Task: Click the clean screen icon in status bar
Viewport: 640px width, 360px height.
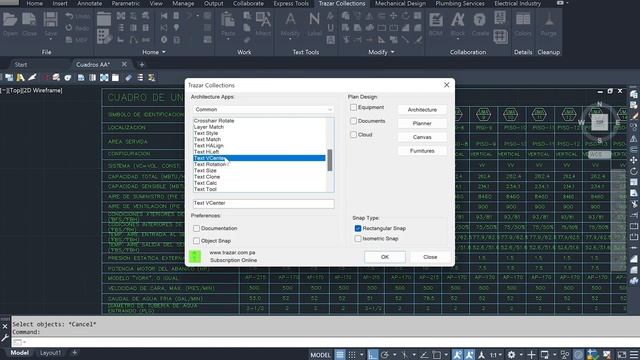Action: 622,355
